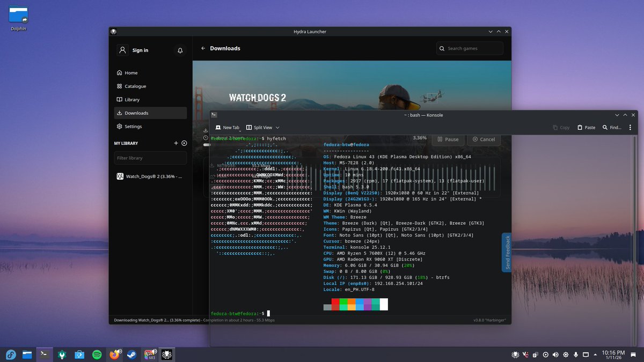Click the Hydra tray icon in system tray
The image size is (644, 362).
click(x=515, y=354)
